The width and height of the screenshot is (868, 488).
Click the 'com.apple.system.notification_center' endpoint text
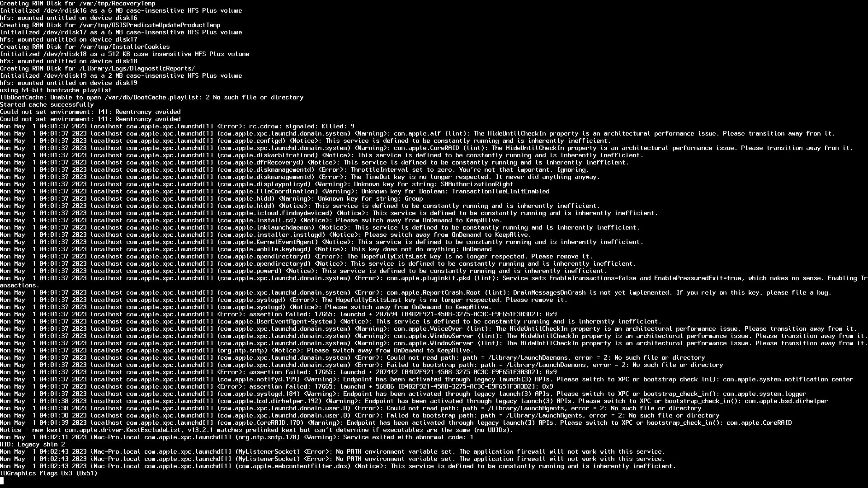click(x=788, y=380)
